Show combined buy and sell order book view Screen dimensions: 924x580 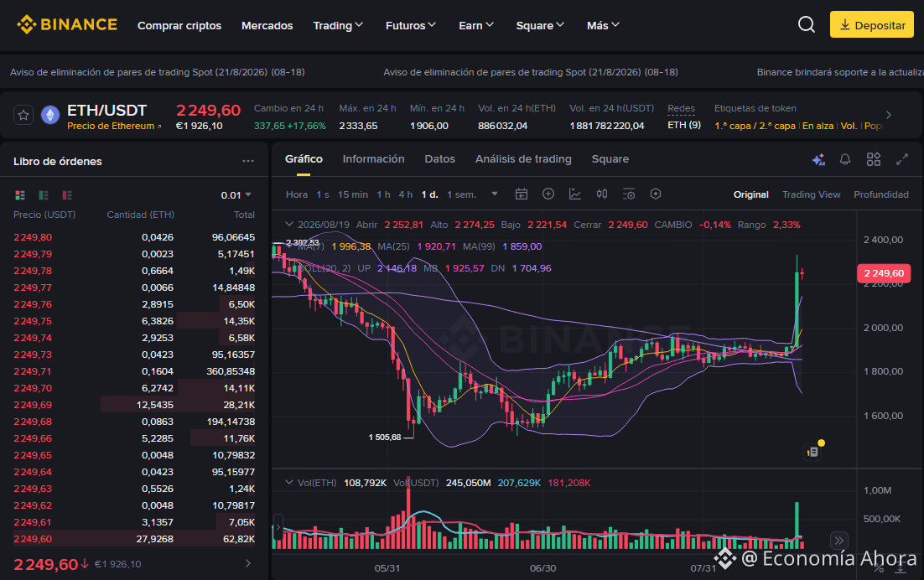[20, 195]
